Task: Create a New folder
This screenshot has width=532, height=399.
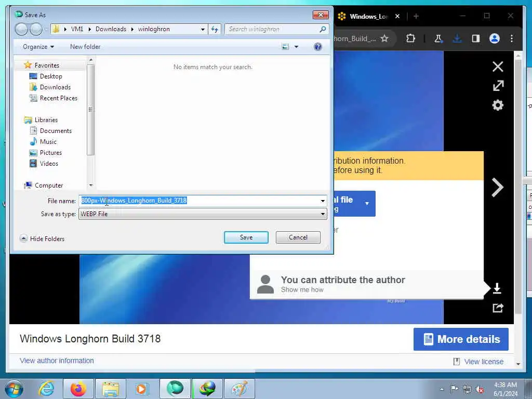Action: tap(85, 47)
